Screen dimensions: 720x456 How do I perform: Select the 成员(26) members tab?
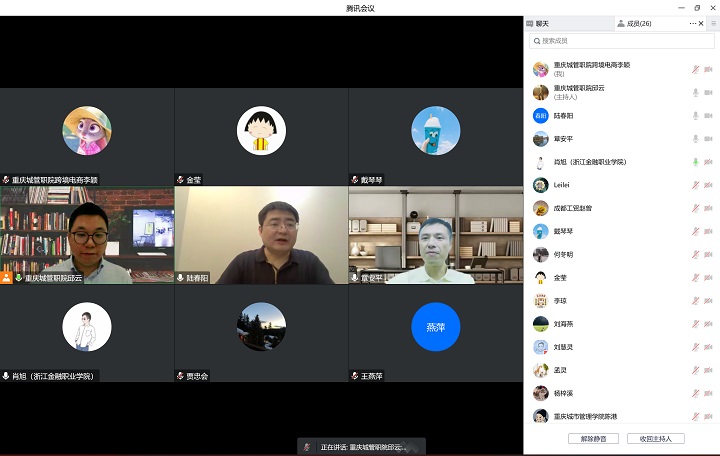click(634, 23)
